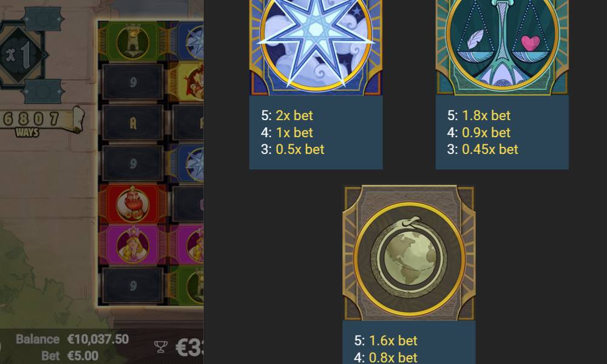
Task: Click the Balance €10,037.50 display
Action: click(72, 339)
